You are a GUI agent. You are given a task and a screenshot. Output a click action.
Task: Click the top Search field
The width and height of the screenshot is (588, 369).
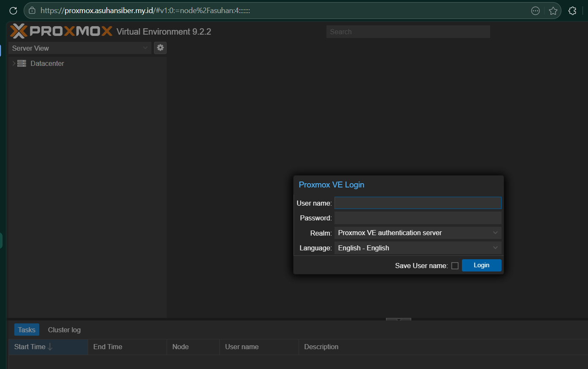(408, 32)
